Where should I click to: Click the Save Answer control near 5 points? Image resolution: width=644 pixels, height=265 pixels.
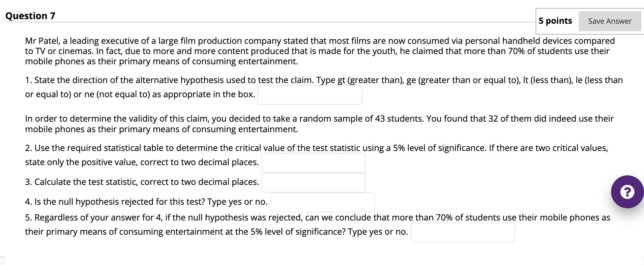(x=609, y=21)
